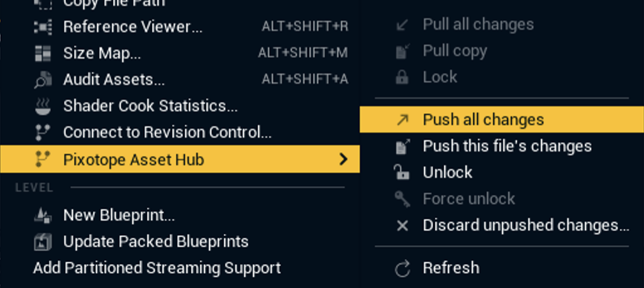Expand the Pixotope Asset Hub submenu arrow
Image resolution: width=644 pixels, height=288 pixels.
(343, 160)
